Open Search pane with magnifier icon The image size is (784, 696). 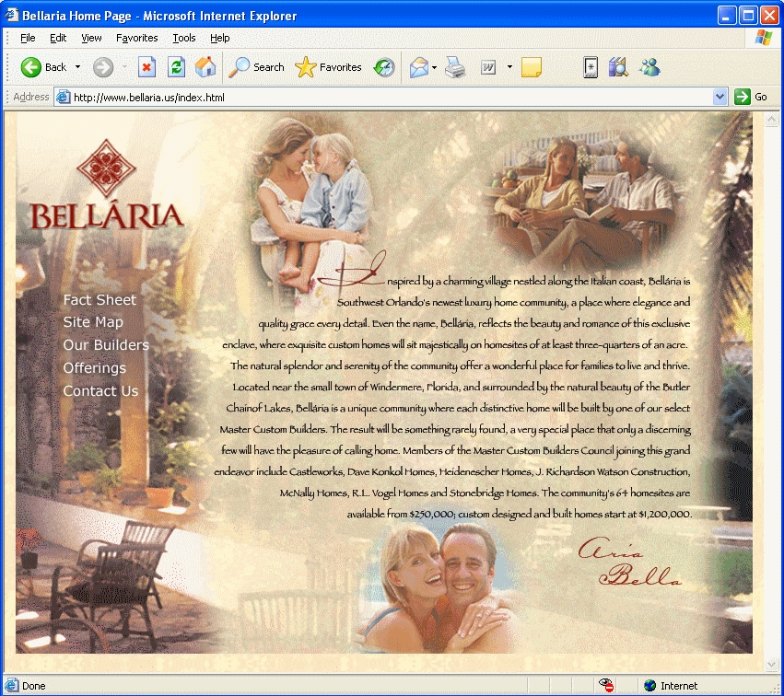pos(256,67)
